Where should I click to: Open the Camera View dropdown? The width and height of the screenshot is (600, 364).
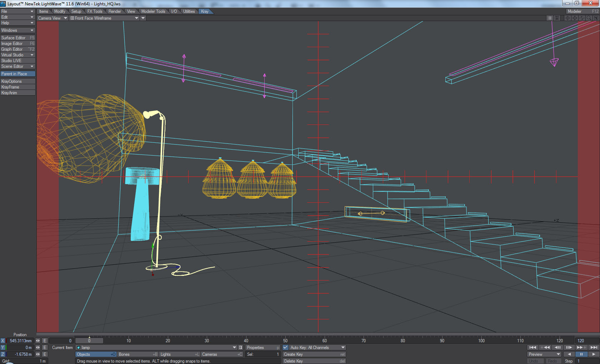click(52, 18)
